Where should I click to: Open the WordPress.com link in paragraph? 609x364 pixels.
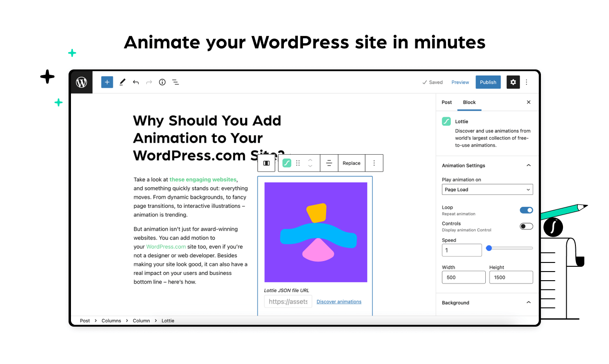(x=166, y=247)
